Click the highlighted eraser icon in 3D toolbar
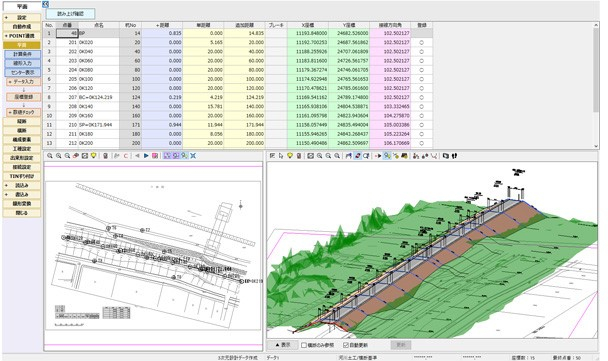Viewport: 608px width, 361px height. tap(358, 156)
